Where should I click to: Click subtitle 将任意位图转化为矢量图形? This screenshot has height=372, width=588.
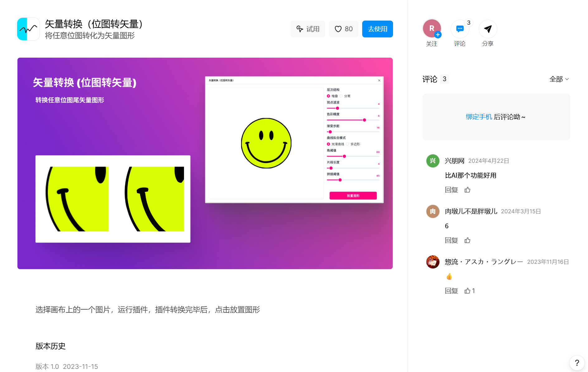(90, 36)
